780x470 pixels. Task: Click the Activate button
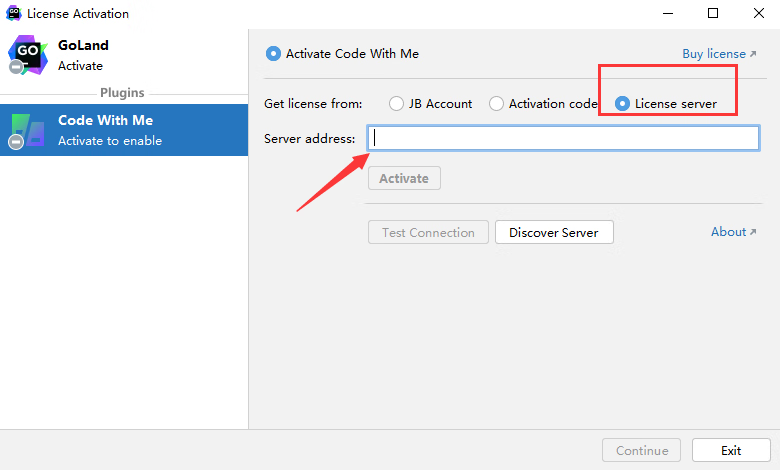(x=404, y=178)
